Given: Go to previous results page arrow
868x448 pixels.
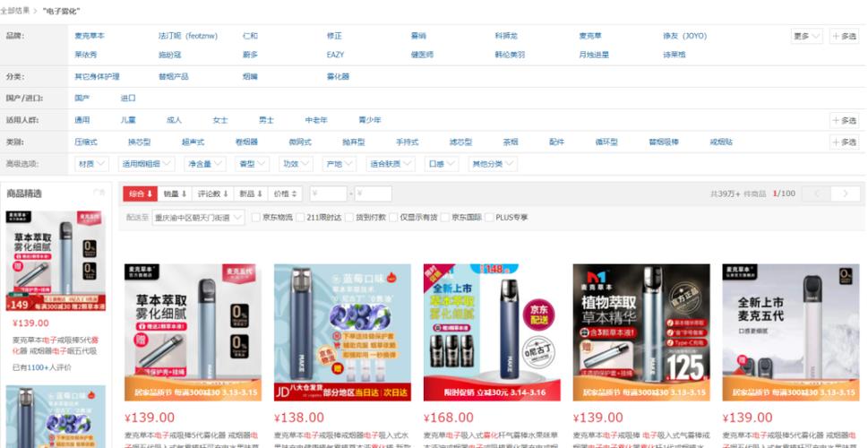Looking at the screenshot, I should (817, 194).
